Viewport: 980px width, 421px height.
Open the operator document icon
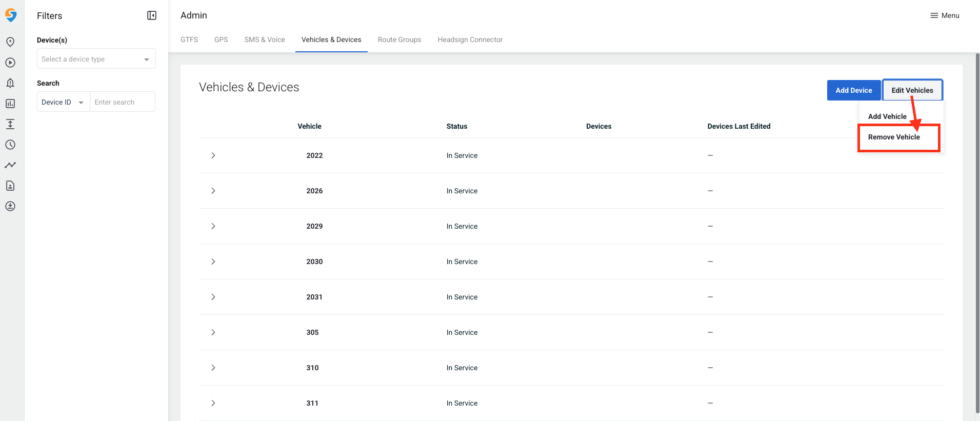(10, 186)
